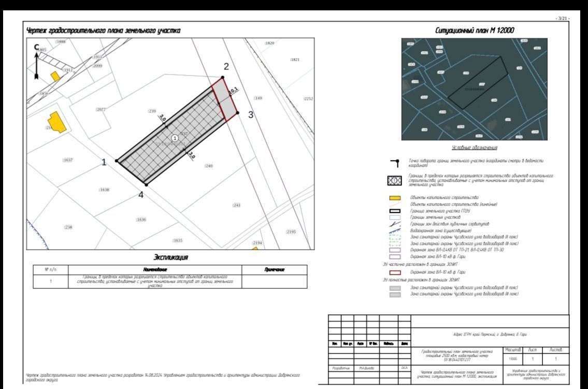Click parcel label ":1821" on the map
588x389 pixels.
(295, 60)
